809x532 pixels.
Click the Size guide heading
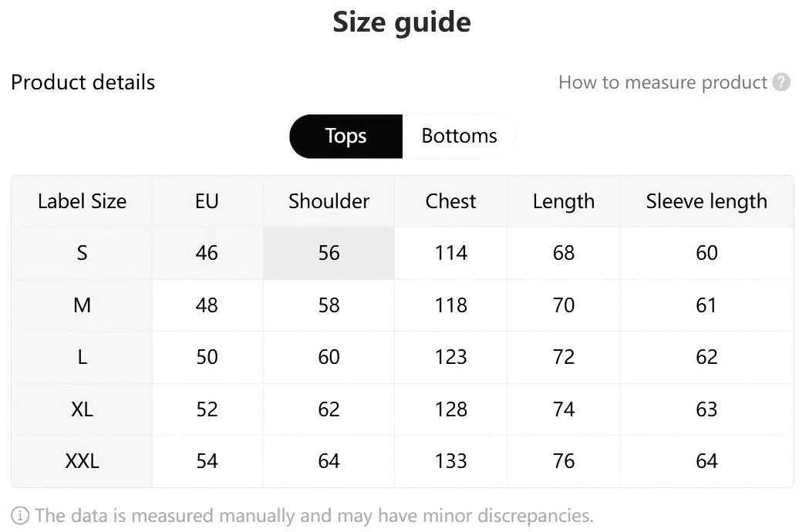pos(402,22)
